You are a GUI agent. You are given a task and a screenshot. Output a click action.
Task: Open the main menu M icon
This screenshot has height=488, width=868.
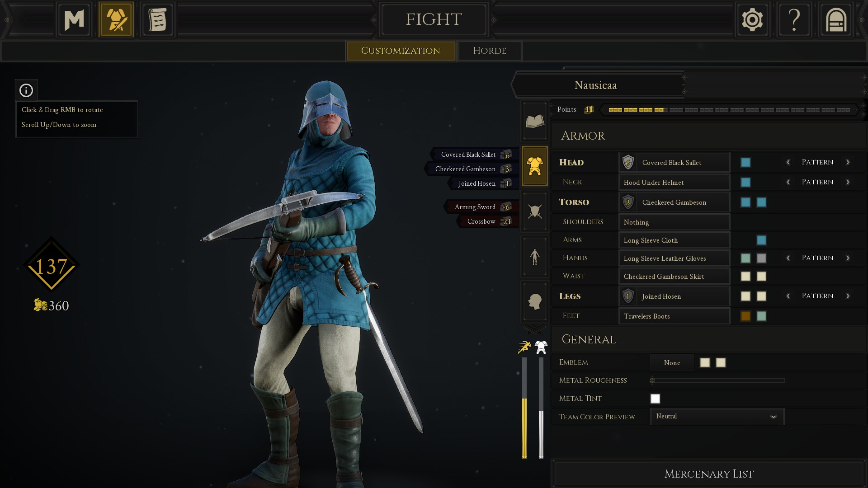click(x=74, y=20)
